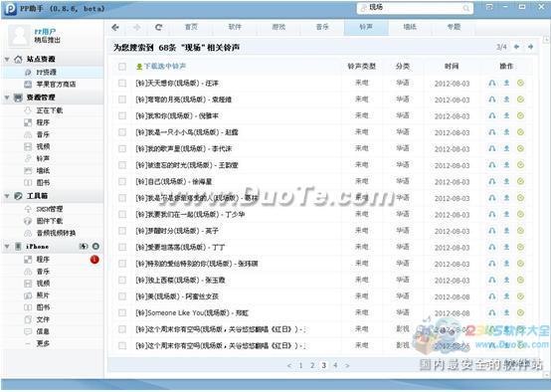The image size is (551, 392).
Task: Preview 美(现场版) with headphone icon
Action: [492, 296]
